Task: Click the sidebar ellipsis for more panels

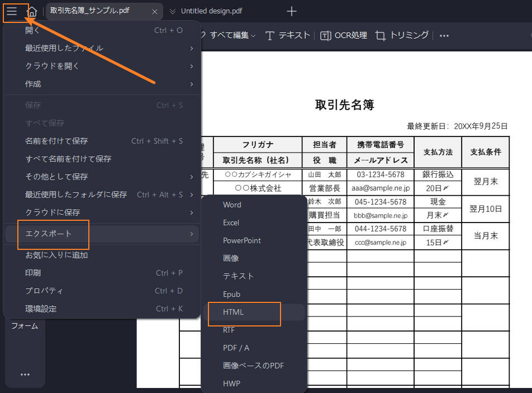Action: [x=25, y=373]
